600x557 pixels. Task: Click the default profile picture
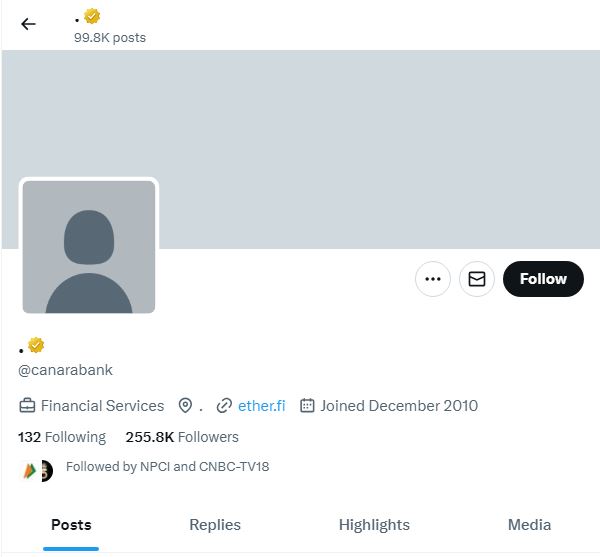89,246
